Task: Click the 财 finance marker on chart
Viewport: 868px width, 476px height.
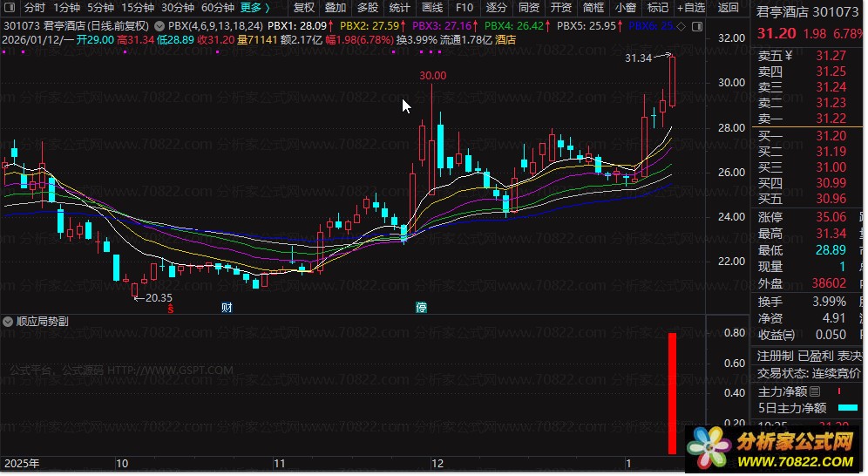Action: pos(227,308)
